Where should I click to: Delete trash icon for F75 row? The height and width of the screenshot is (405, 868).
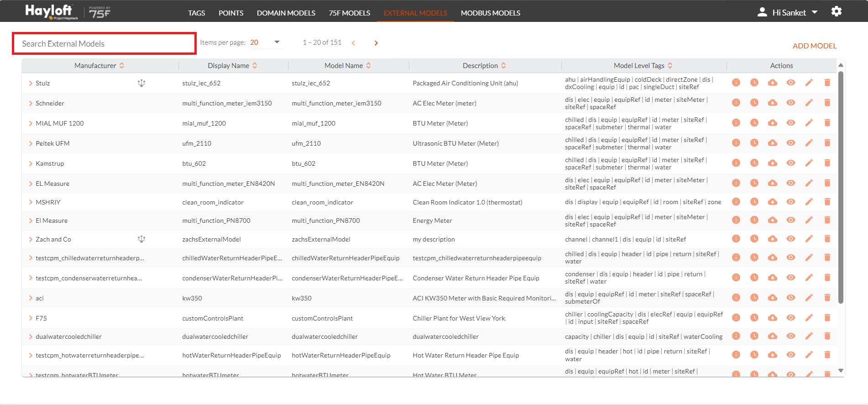coord(827,318)
